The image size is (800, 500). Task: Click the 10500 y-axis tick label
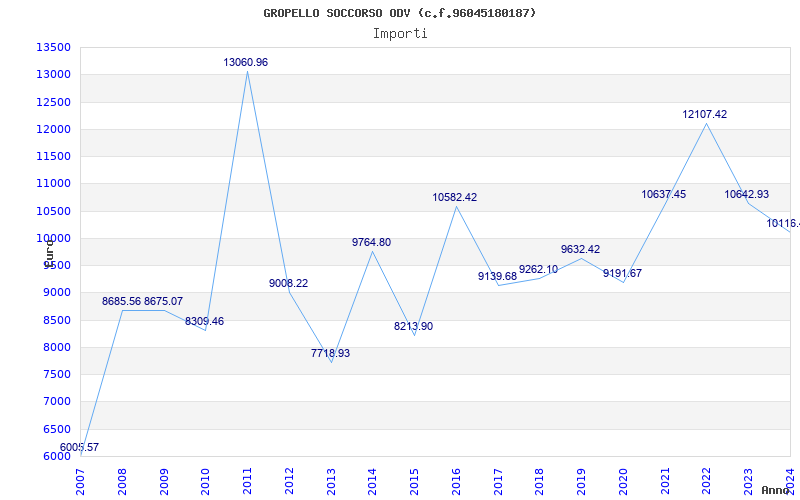[x=53, y=211]
